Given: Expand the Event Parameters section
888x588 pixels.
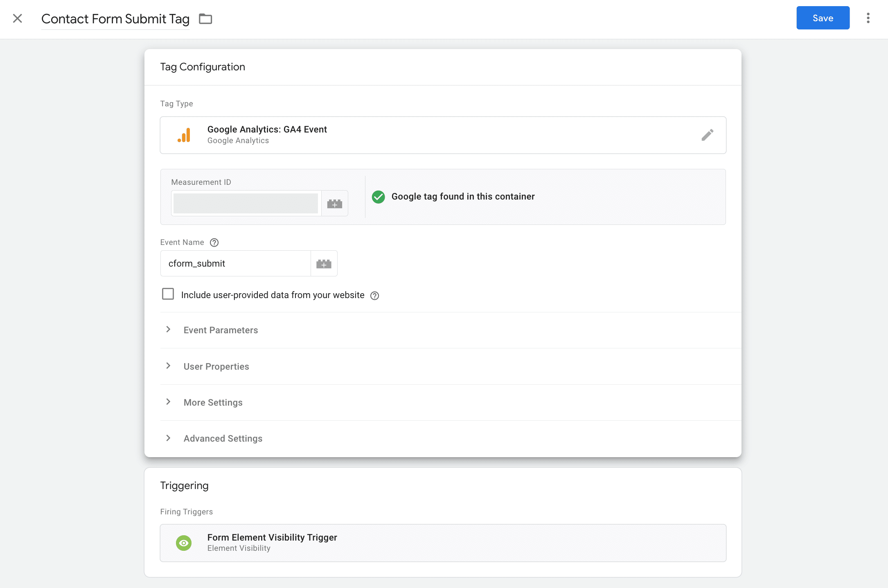Looking at the screenshot, I should 169,330.
